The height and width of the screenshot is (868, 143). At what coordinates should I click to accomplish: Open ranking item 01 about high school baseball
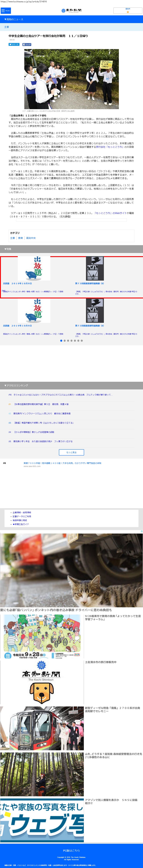click(41, 404)
